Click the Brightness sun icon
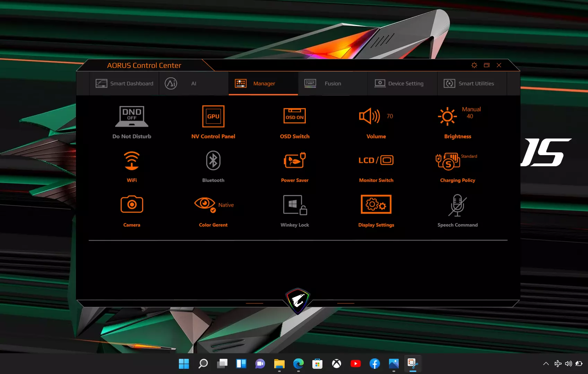588x374 pixels. coord(447,116)
